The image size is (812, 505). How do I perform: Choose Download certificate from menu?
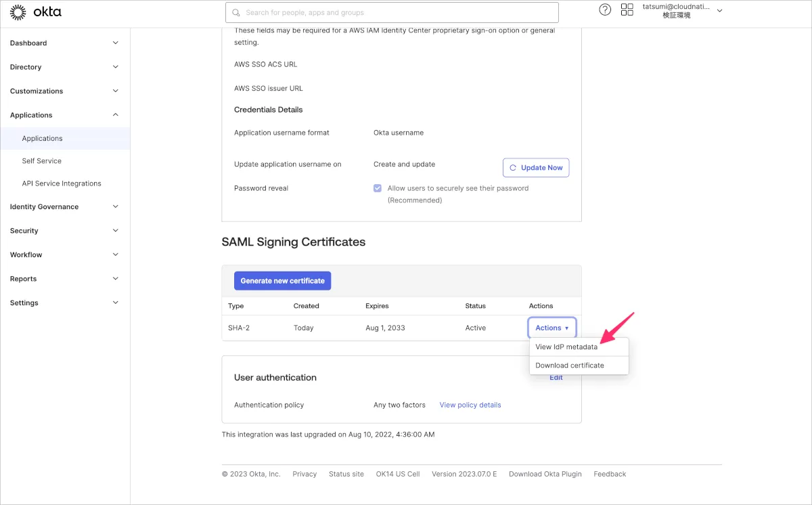pos(570,366)
